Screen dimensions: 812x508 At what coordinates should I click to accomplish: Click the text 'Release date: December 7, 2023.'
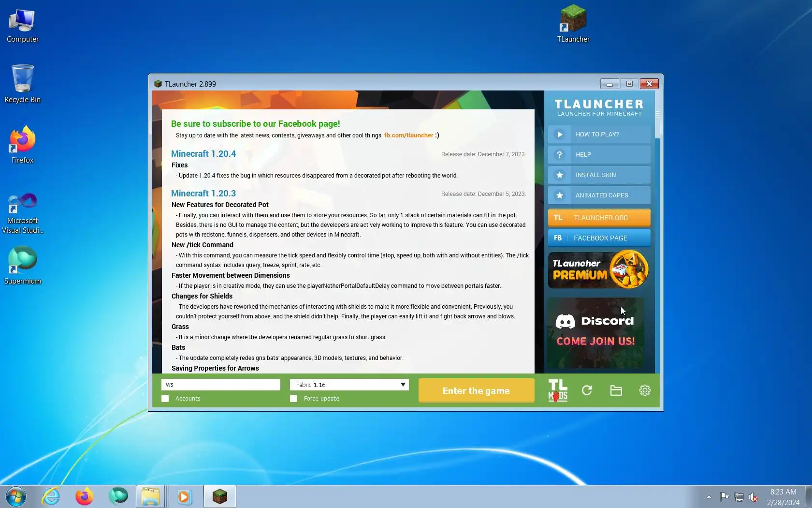tap(483, 154)
